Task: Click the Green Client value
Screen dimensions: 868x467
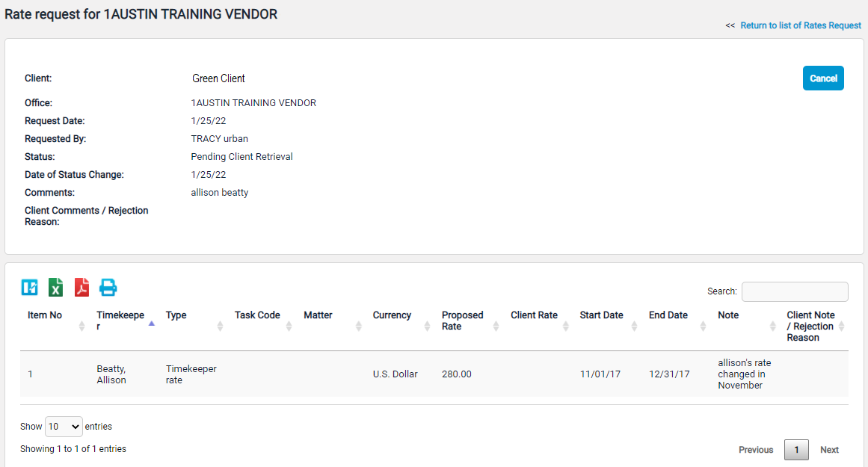Action: coord(218,78)
